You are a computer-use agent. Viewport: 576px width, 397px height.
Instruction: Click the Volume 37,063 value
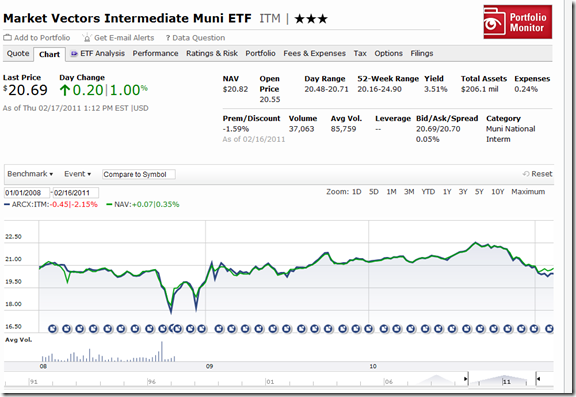[x=301, y=129]
